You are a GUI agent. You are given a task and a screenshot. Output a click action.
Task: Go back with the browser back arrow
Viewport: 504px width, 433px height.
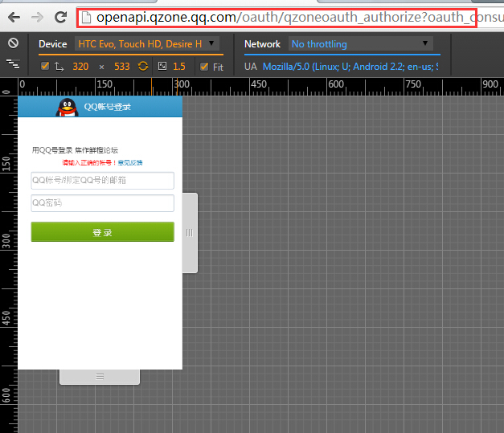14,18
